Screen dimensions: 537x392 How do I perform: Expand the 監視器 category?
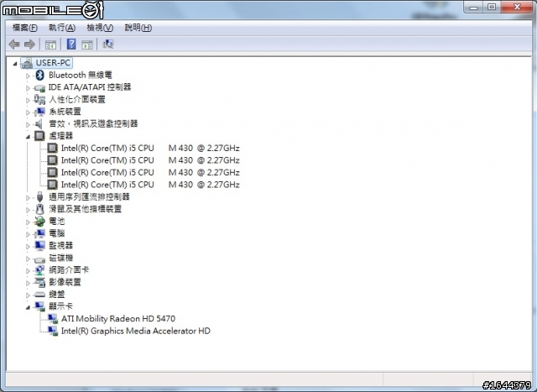point(28,247)
